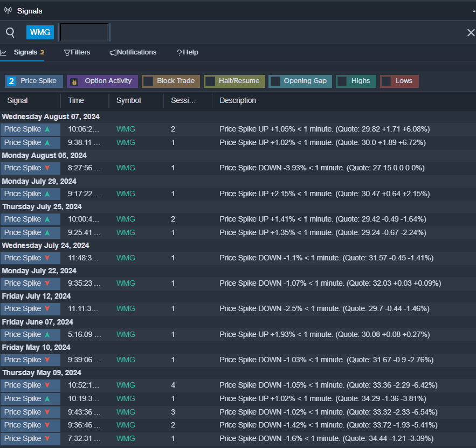Select description 'Price Spike UP +2.15%'

(325, 194)
